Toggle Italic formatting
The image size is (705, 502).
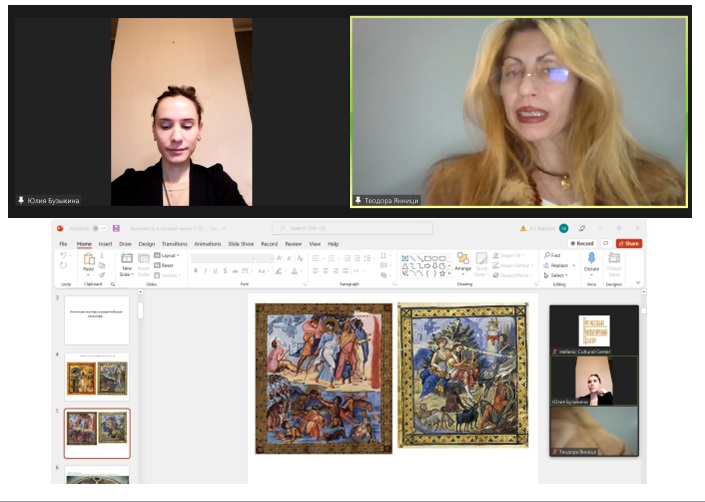point(205,271)
